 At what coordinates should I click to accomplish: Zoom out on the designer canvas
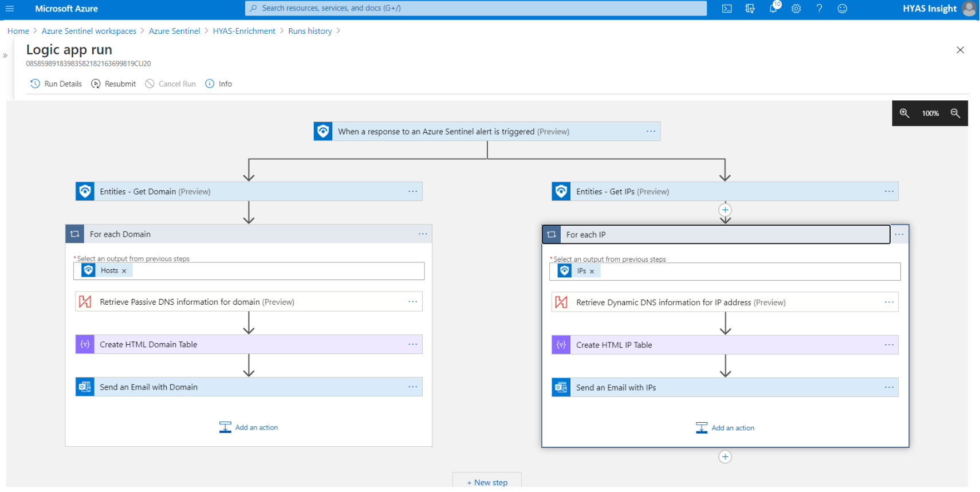(955, 113)
